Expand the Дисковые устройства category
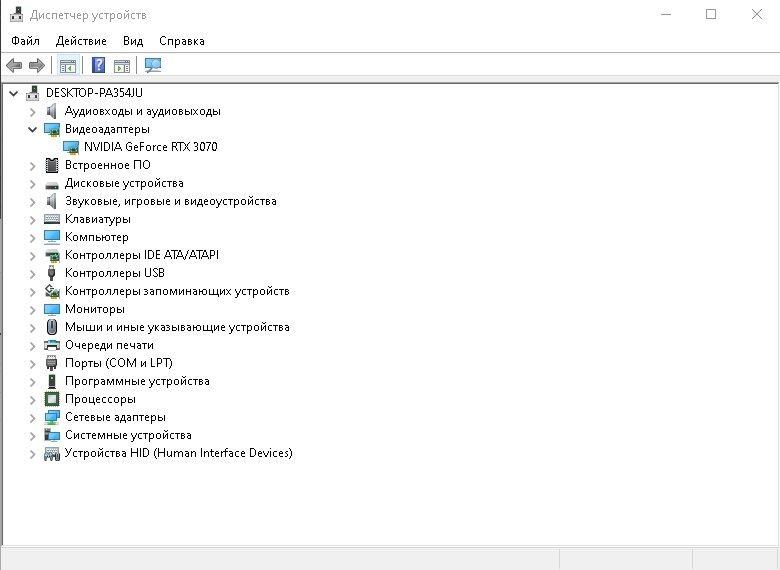Viewport: 780px width, 570px height. click(32, 183)
